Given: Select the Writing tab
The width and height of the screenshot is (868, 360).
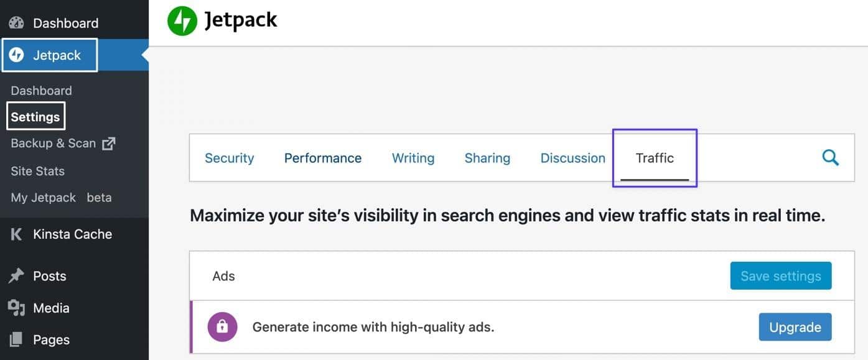Looking at the screenshot, I should 413,158.
